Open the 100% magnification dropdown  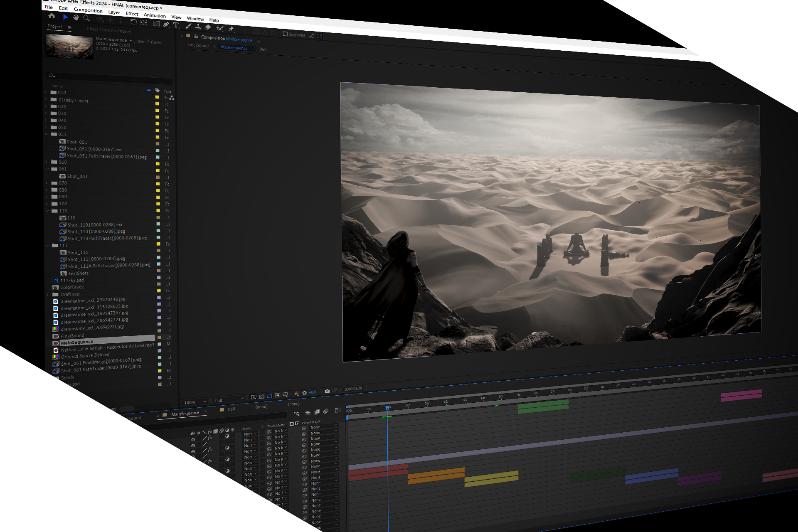tap(195, 402)
